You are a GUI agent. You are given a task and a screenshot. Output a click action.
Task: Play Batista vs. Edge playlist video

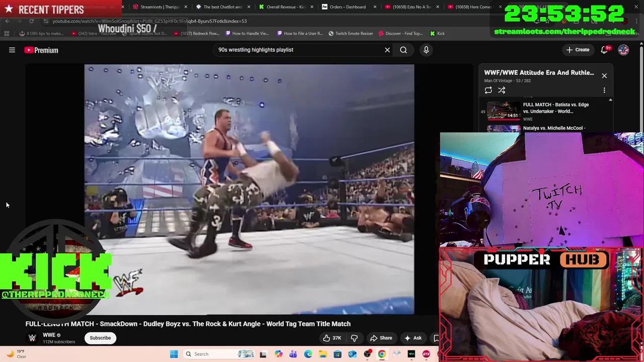546,111
